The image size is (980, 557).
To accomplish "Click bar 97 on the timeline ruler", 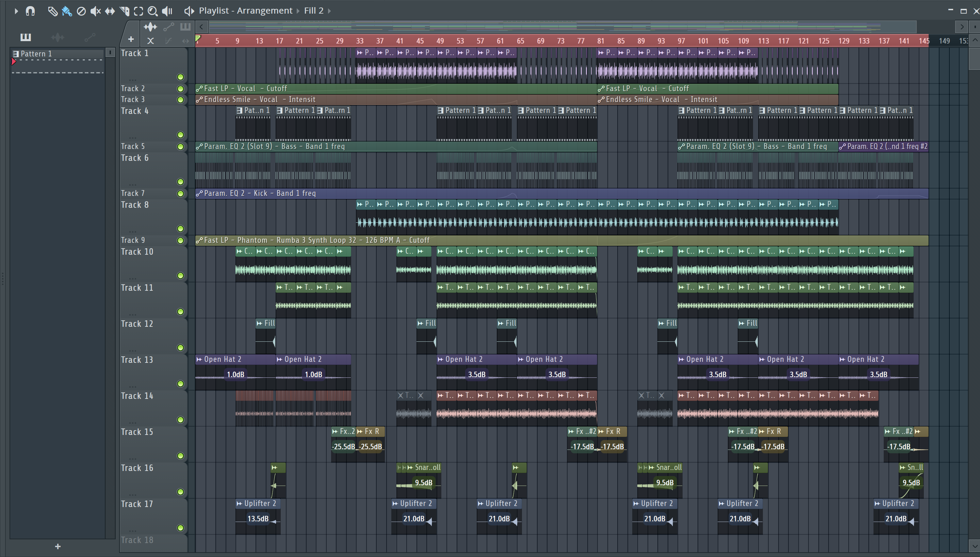I will 681,41.
